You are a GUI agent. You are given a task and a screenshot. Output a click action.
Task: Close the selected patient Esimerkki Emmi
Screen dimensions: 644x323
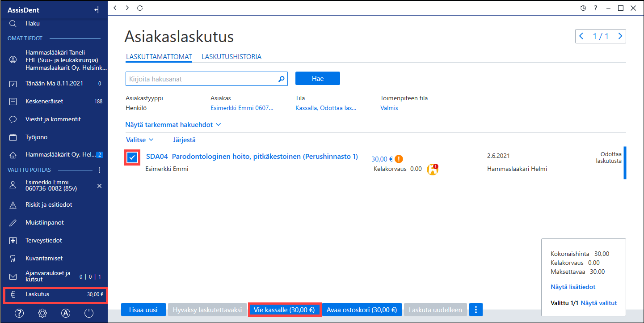pos(100,186)
